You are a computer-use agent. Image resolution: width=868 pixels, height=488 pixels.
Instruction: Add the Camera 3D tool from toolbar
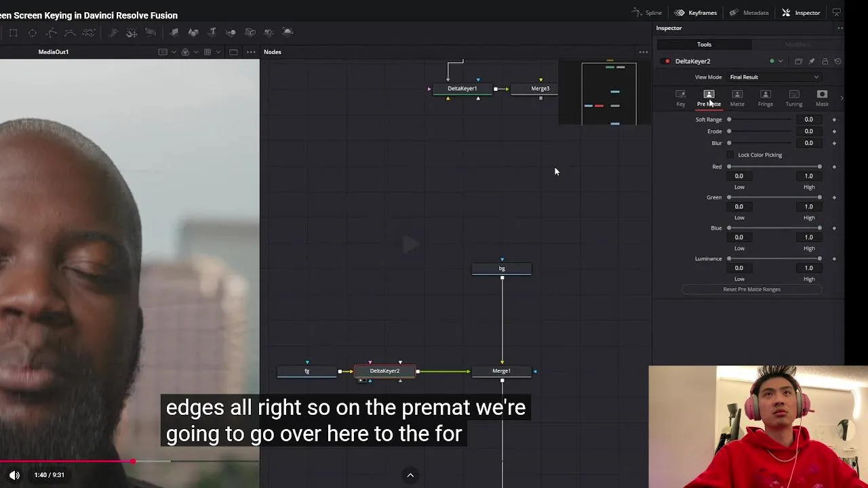point(250,32)
